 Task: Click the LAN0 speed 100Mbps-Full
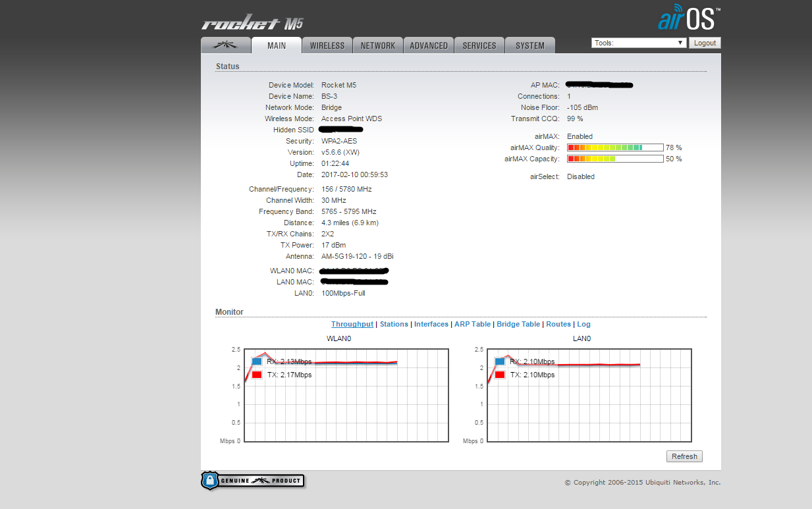tap(343, 293)
